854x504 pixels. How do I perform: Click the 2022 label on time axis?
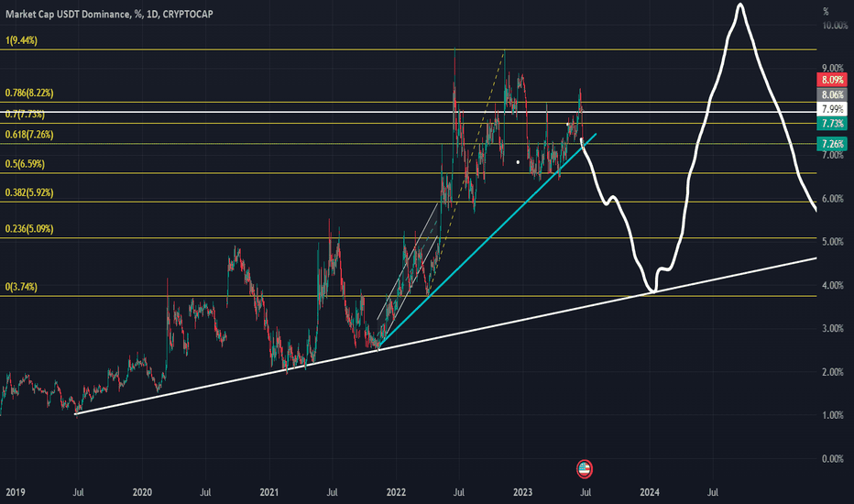point(396,492)
